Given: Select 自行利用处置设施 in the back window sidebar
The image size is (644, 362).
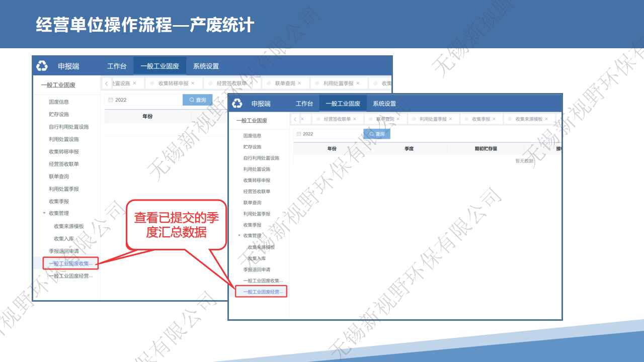Looking at the screenshot, I should 69,127.
